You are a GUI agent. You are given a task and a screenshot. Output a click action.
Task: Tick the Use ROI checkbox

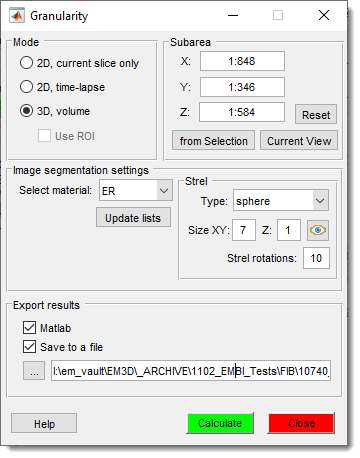click(44, 136)
